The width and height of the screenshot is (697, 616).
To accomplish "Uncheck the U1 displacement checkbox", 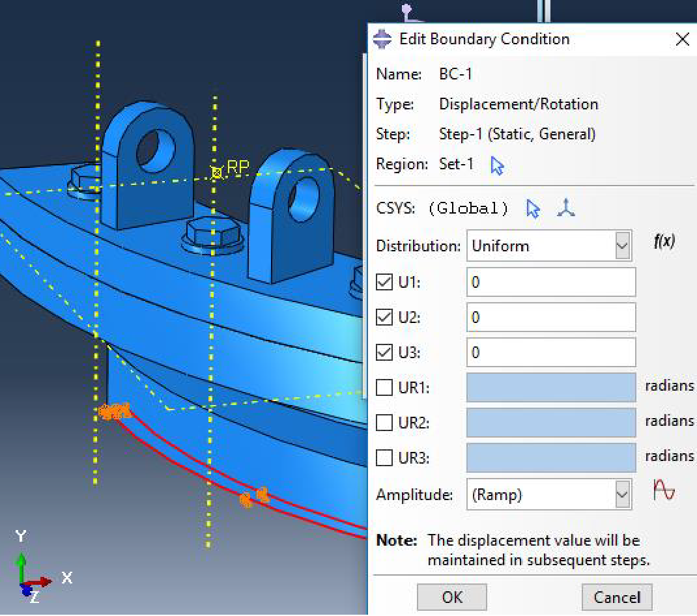I will tap(384, 282).
